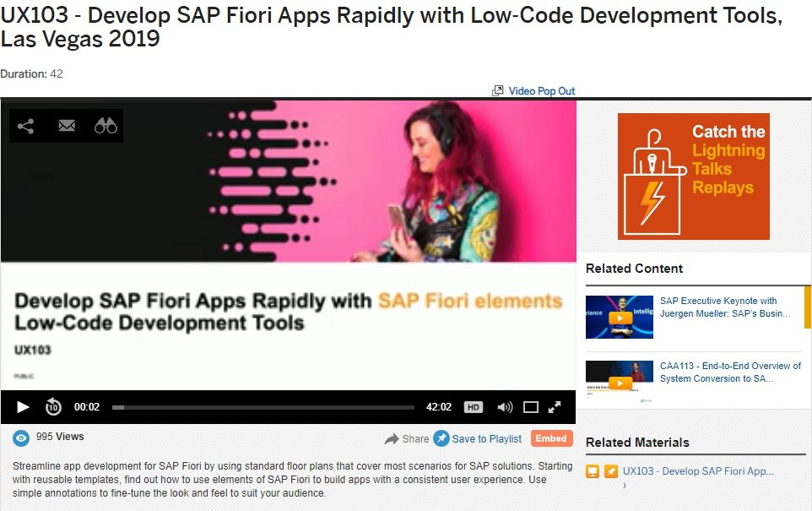Click the pop-out window icon beside Video Pop Out

coord(497,90)
